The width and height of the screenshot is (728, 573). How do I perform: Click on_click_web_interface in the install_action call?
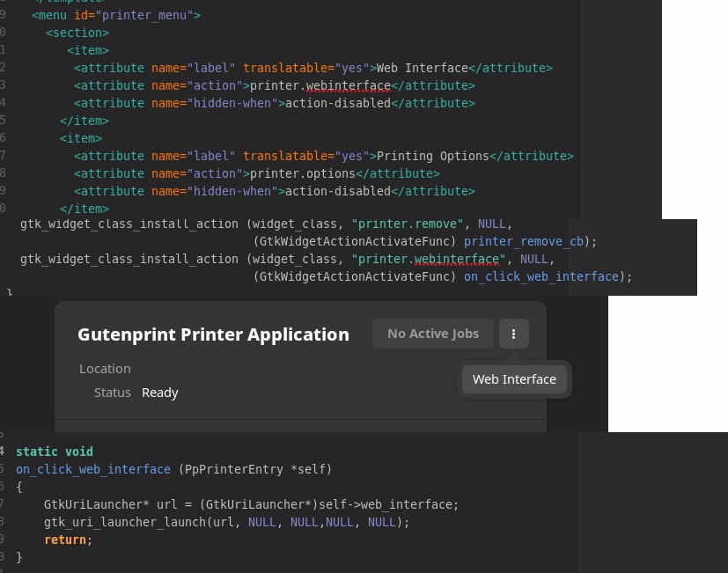click(x=541, y=276)
